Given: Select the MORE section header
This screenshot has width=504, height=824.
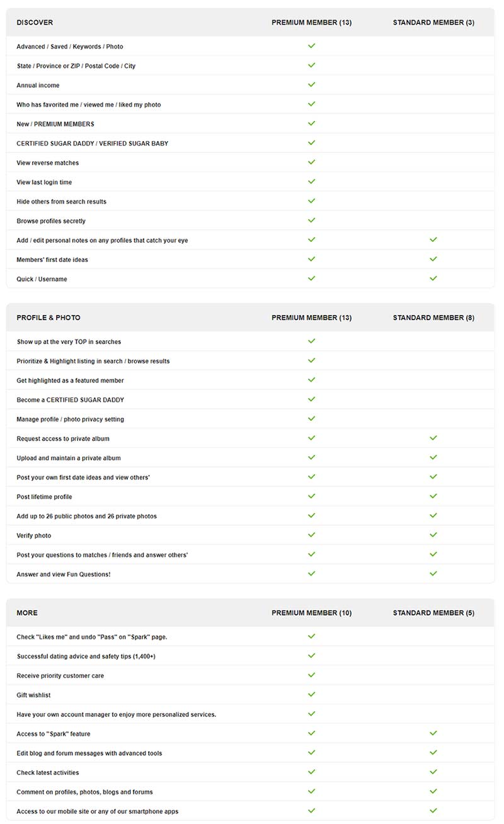Looking at the screenshot, I should click(27, 613).
